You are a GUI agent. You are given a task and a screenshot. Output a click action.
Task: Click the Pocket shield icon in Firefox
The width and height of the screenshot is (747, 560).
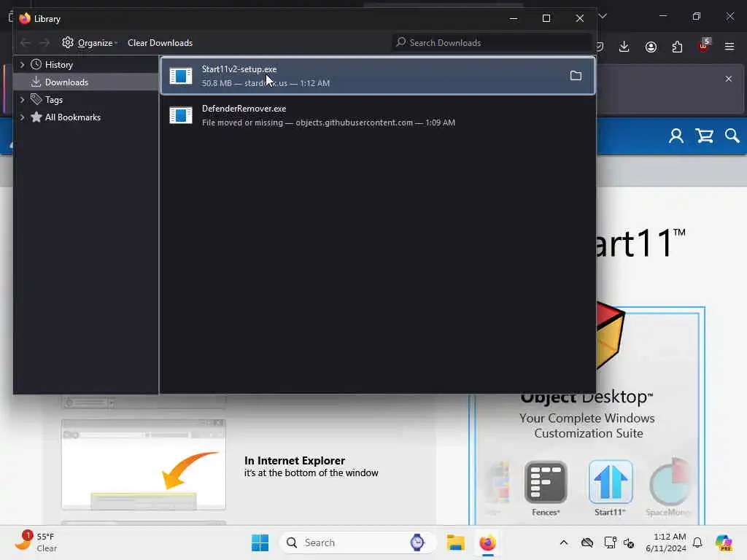point(600,47)
